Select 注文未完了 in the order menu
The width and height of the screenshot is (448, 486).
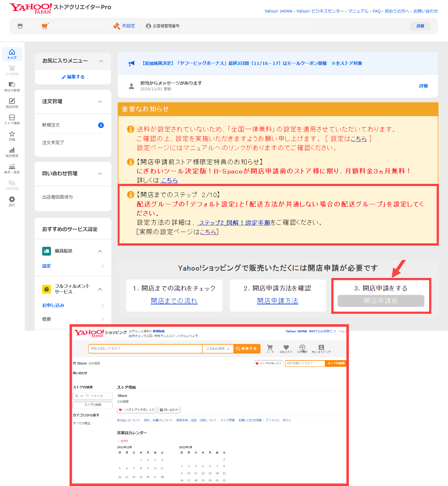pyautogui.click(x=53, y=143)
